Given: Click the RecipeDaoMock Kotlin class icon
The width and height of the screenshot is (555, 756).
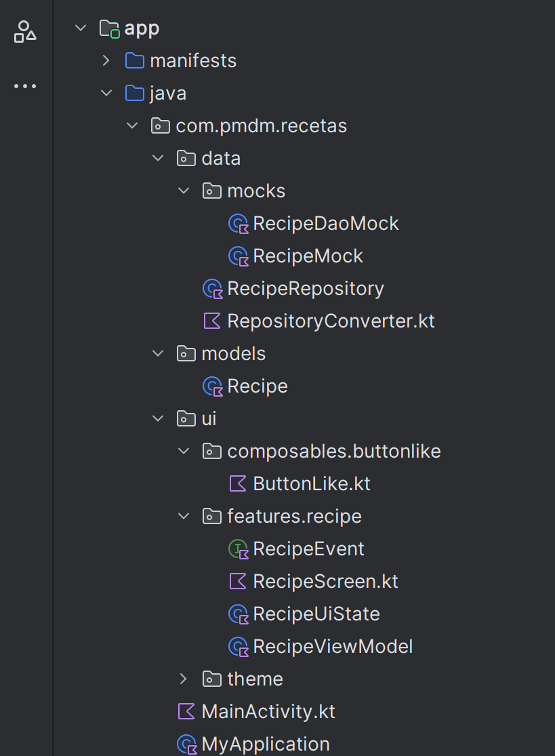Looking at the screenshot, I should (239, 224).
